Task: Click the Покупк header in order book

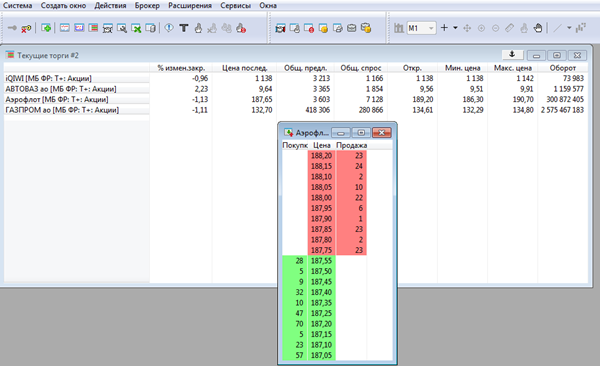Action: tap(295, 145)
